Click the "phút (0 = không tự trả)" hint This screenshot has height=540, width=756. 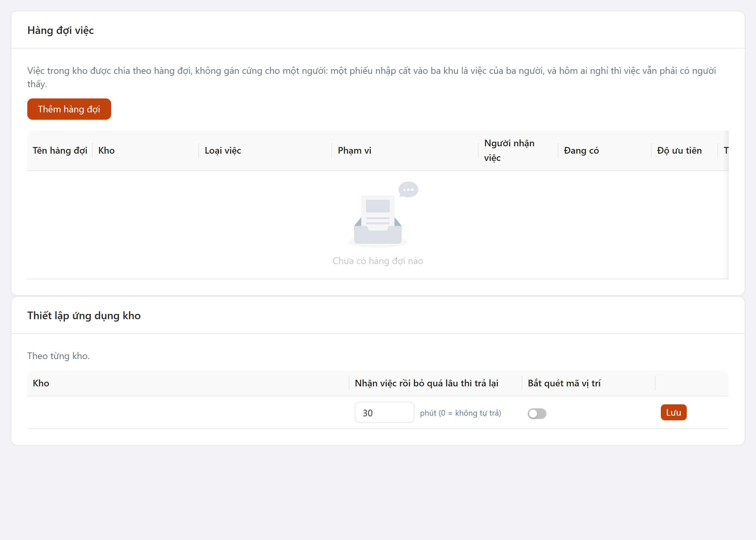pyautogui.click(x=461, y=413)
